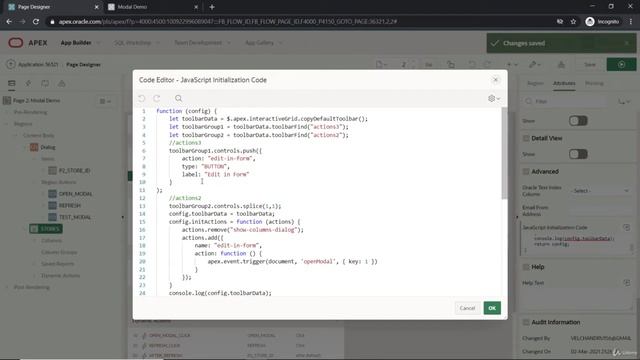
Task: Select the Saved Reports tree node
Action: coord(58,264)
